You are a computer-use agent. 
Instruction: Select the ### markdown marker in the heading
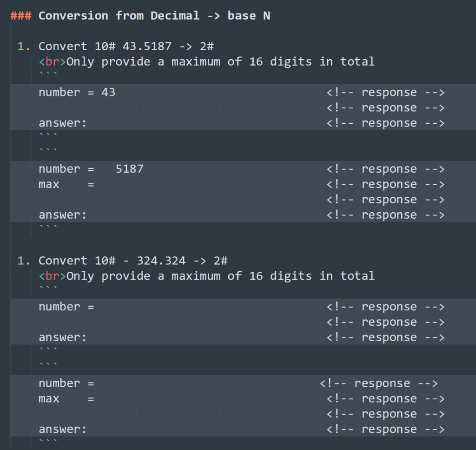coord(20,15)
